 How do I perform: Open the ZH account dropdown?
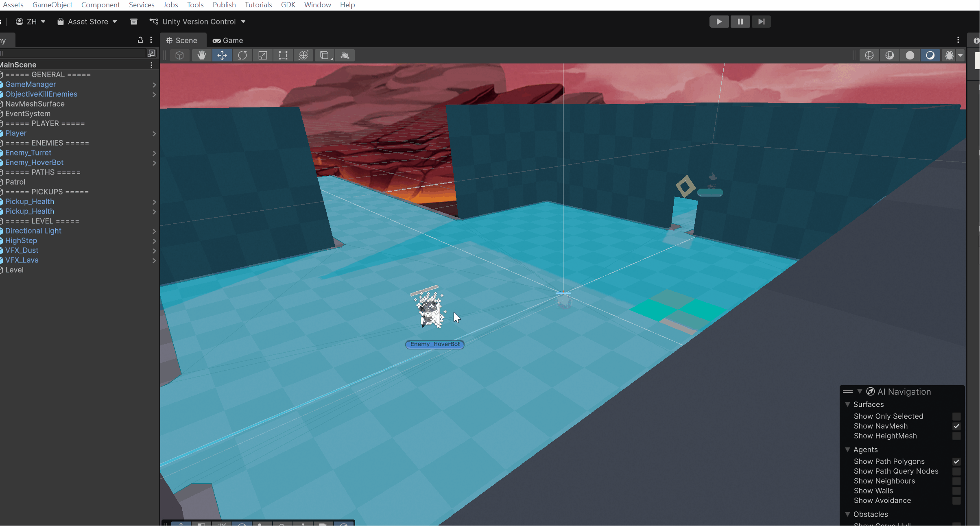31,22
